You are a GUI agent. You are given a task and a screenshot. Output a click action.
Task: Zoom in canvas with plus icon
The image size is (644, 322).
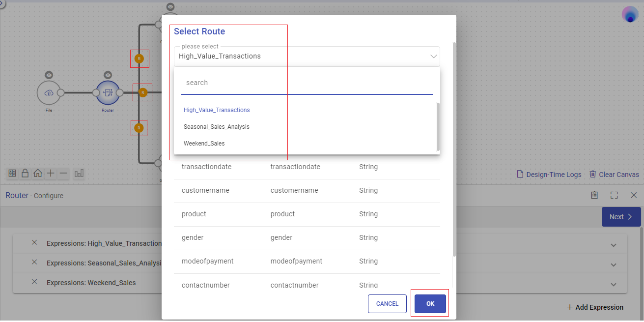51,174
